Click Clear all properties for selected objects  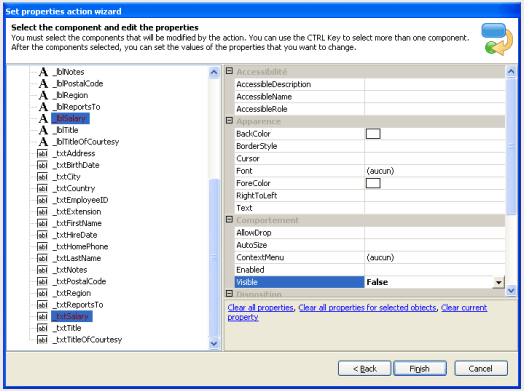coord(367,307)
